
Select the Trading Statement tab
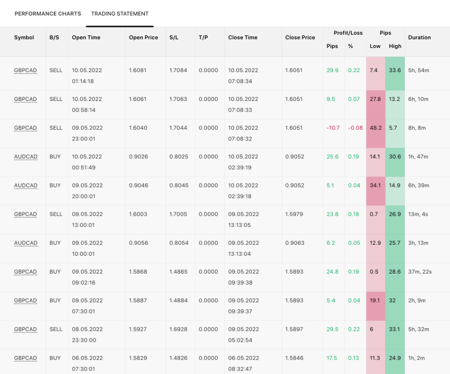120,14
